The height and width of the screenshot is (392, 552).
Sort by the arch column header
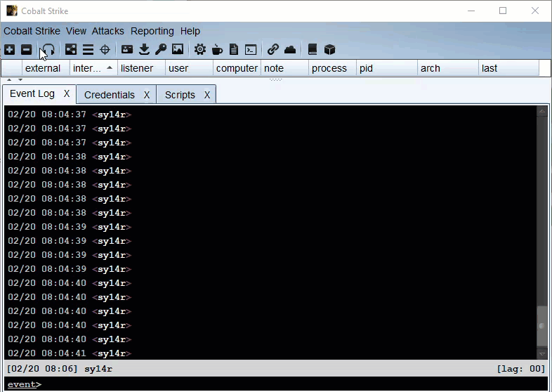point(448,68)
